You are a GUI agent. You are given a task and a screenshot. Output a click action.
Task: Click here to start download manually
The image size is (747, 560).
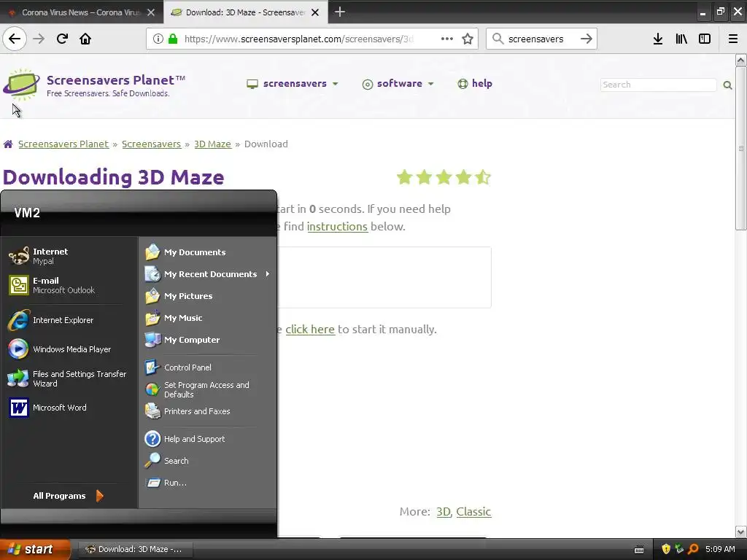coord(310,329)
